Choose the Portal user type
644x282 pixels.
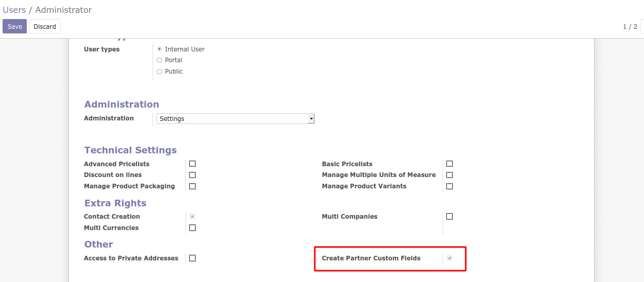[160, 60]
